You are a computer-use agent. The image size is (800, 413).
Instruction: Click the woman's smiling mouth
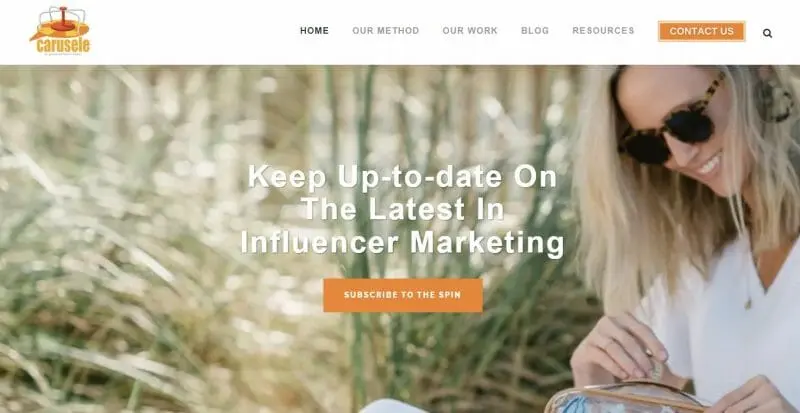709,164
